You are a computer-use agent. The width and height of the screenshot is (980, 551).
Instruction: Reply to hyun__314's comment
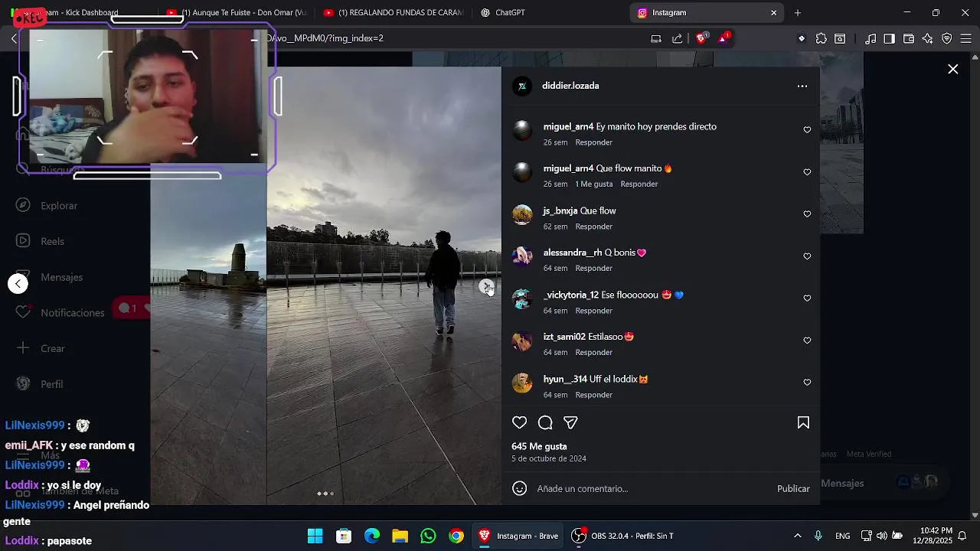[593, 395]
